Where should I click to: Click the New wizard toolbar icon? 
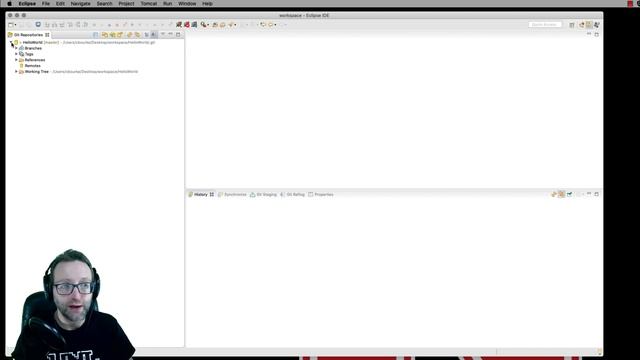coord(11,25)
